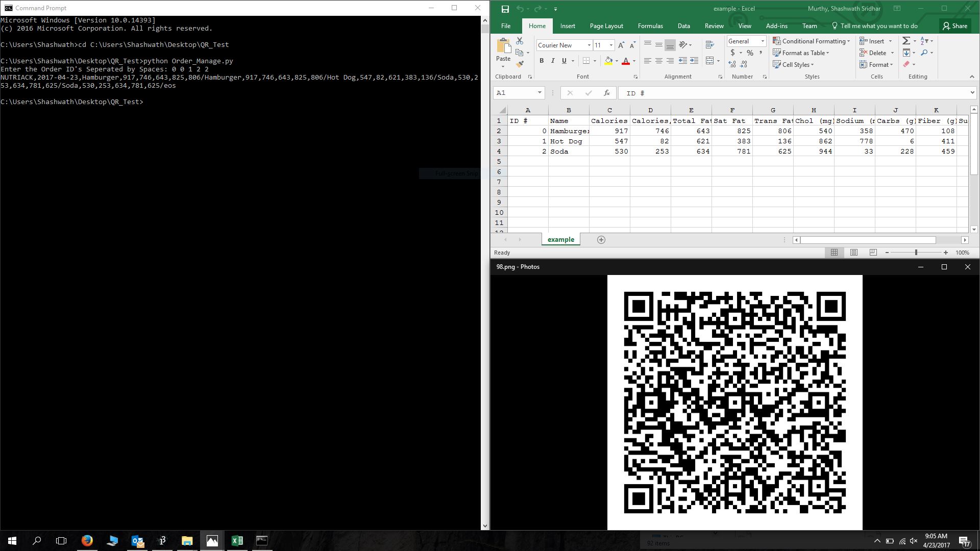Add a new sheet with plus icon
Screen dimensions: 980x551
[x=601, y=240]
